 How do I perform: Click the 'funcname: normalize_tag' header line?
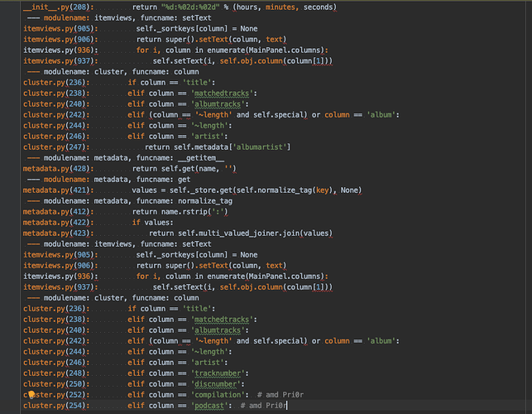click(x=129, y=201)
